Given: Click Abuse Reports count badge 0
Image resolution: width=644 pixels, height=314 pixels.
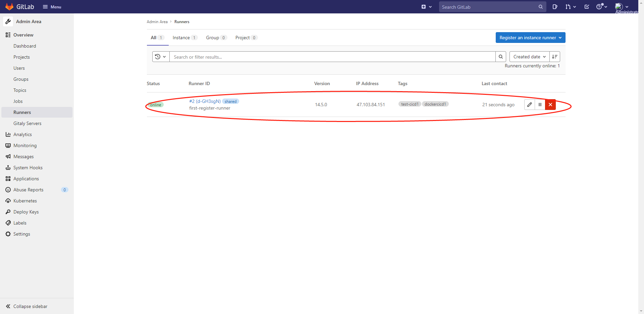Looking at the screenshot, I should (65, 190).
